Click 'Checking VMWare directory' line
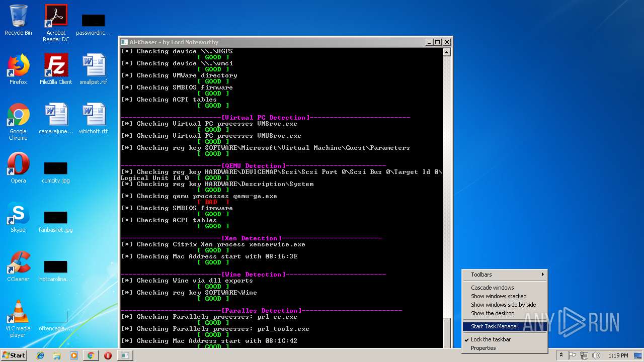The image size is (644, 362). (x=179, y=75)
